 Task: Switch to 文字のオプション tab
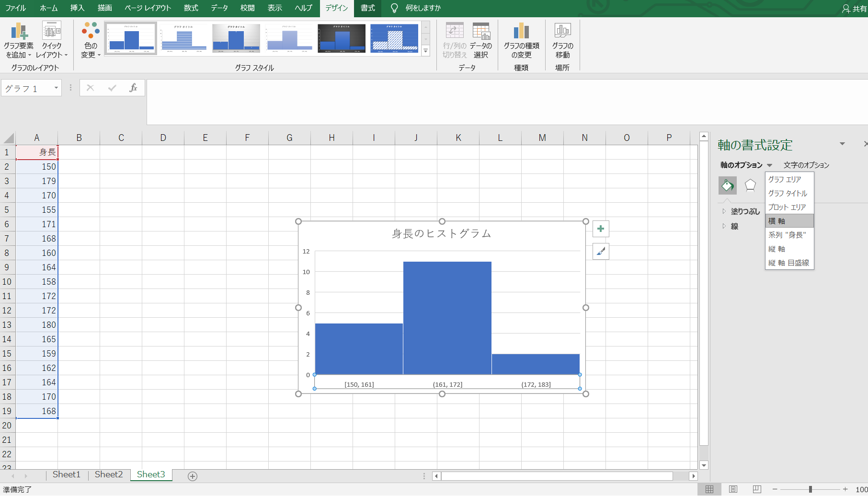806,165
